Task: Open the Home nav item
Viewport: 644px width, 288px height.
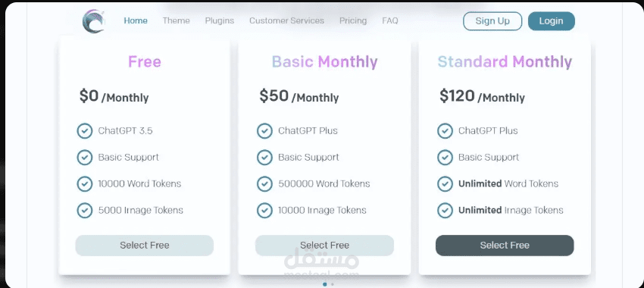Action: click(x=136, y=20)
